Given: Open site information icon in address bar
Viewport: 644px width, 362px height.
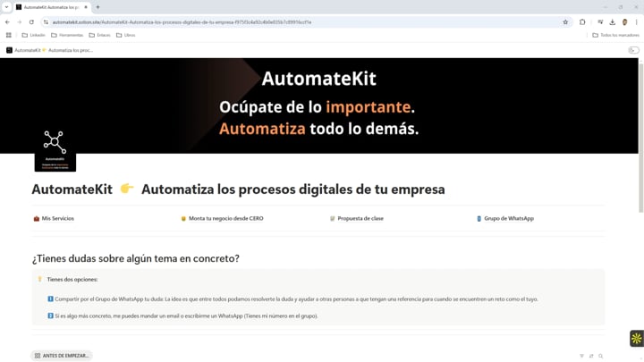Looking at the screenshot, I should click(46, 22).
